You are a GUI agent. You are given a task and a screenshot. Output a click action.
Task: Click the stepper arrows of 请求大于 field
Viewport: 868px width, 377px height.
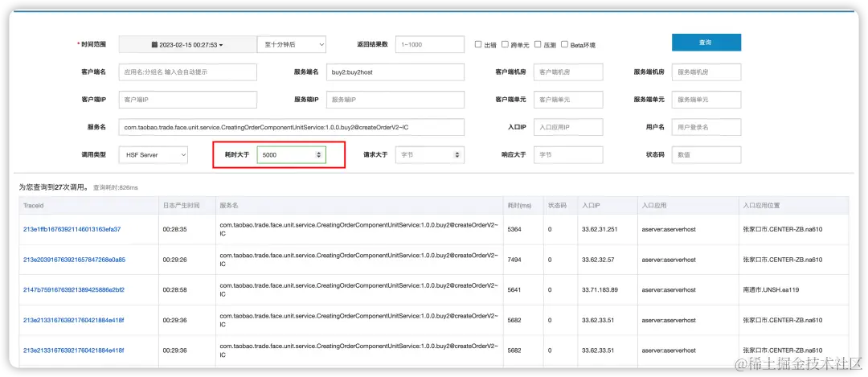click(457, 155)
